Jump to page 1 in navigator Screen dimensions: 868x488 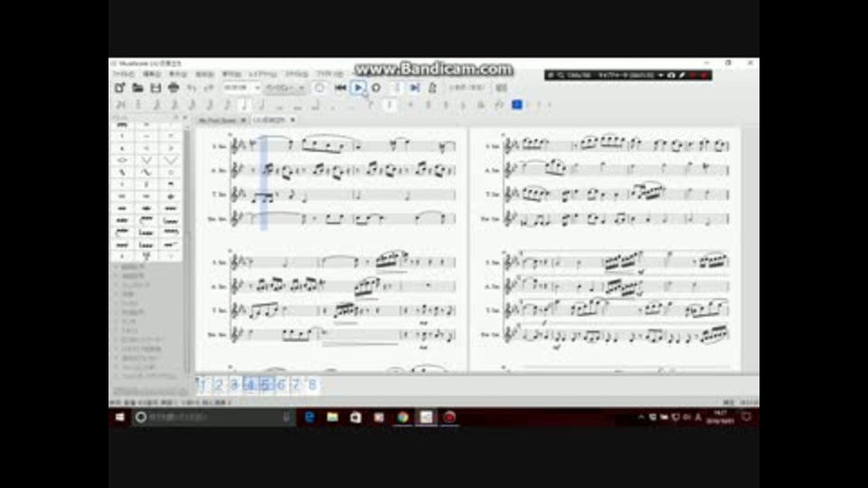click(203, 385)
